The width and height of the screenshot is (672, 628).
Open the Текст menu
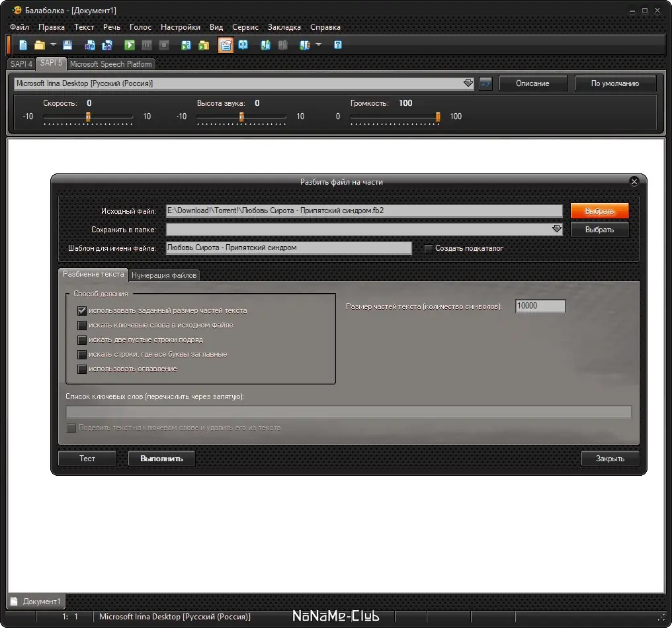[x=84, y=27]
